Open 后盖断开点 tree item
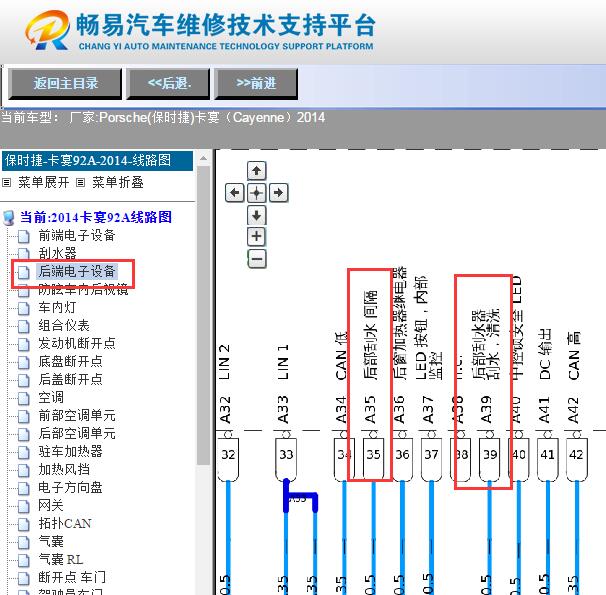 pyautogui.click(x=70, y=379)
